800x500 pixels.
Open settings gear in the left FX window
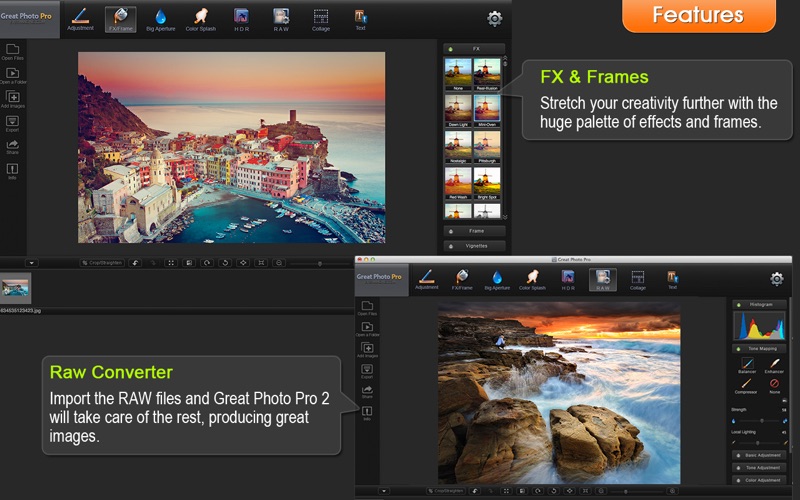coord(494,19)
